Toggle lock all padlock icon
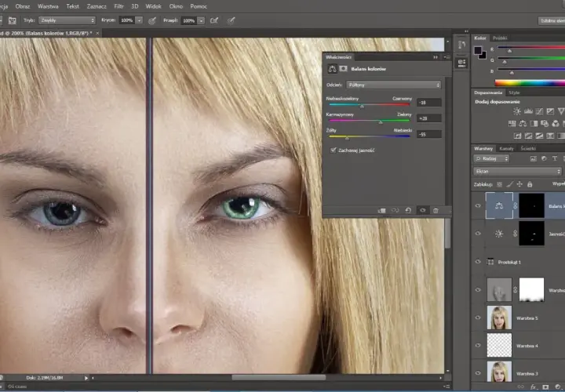This screenshot has height=392, width=565. (530, 184)
